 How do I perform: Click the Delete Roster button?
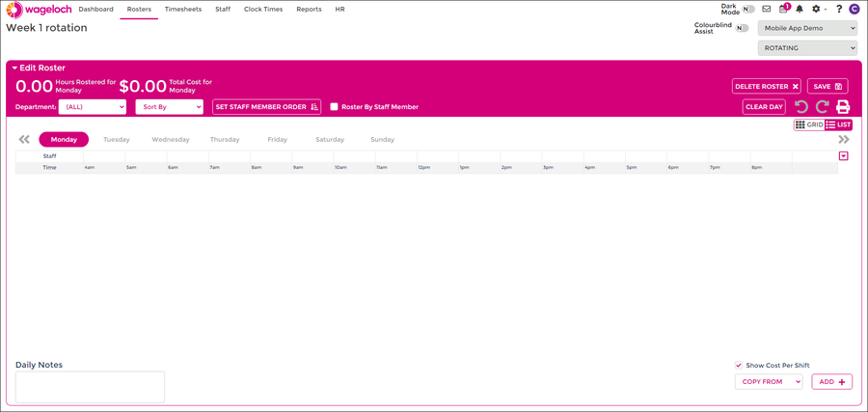click(766, 87)
